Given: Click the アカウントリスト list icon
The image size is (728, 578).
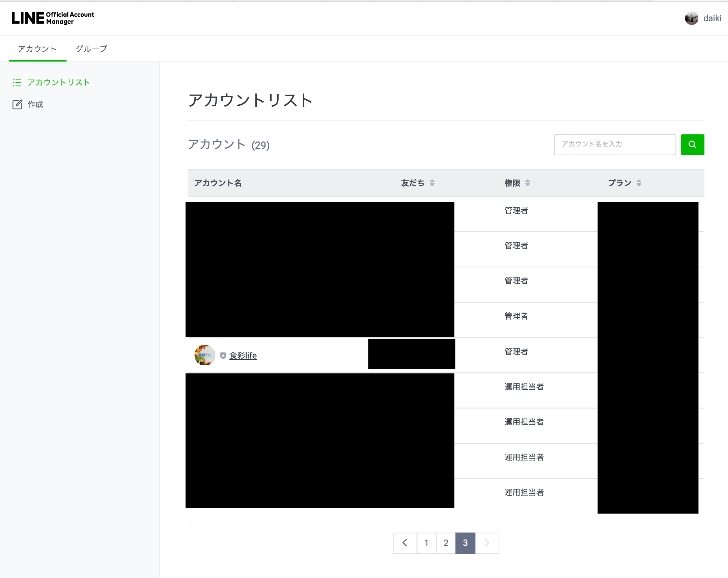Looking at the screenshot, I should point(17,82).
